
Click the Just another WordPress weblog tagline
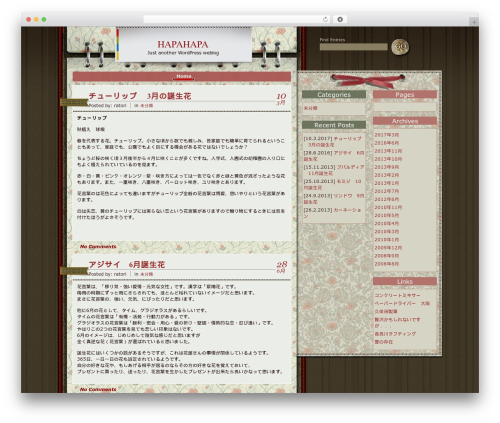click(183, 53)
